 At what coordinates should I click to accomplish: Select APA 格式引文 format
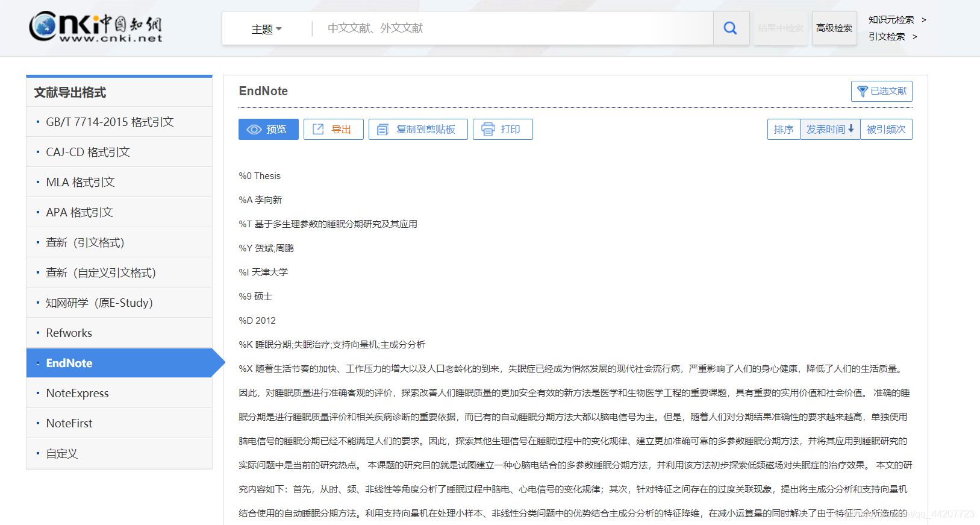pyautogui.click(x=119, y=212)
